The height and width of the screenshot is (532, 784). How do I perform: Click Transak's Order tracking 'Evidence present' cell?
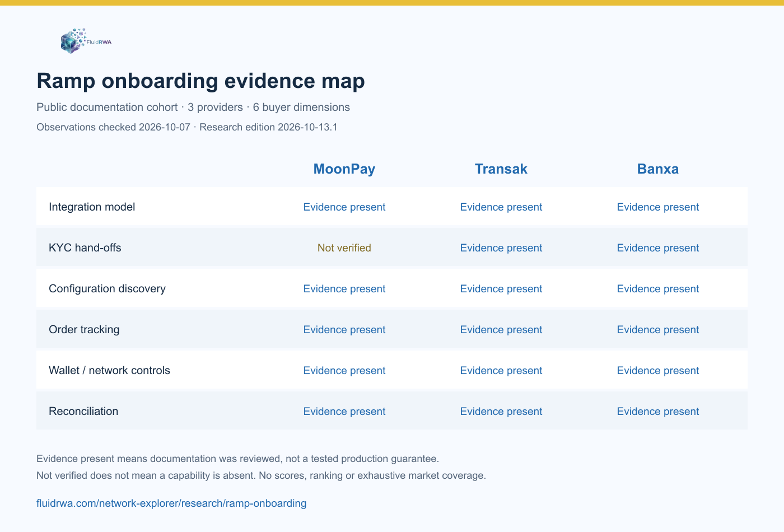tap(501, 329)
